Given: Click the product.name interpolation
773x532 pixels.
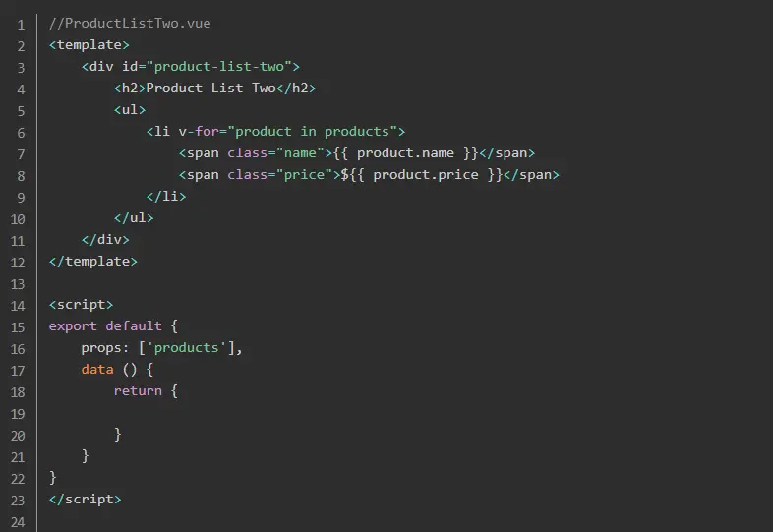Looking at the screenshot, I should coord(406,152).
